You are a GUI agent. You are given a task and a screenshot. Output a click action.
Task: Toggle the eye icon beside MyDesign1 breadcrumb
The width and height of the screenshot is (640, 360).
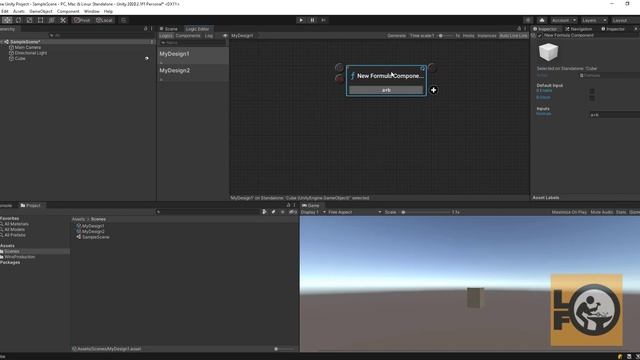pyautogui.click(x=225, y=36)
